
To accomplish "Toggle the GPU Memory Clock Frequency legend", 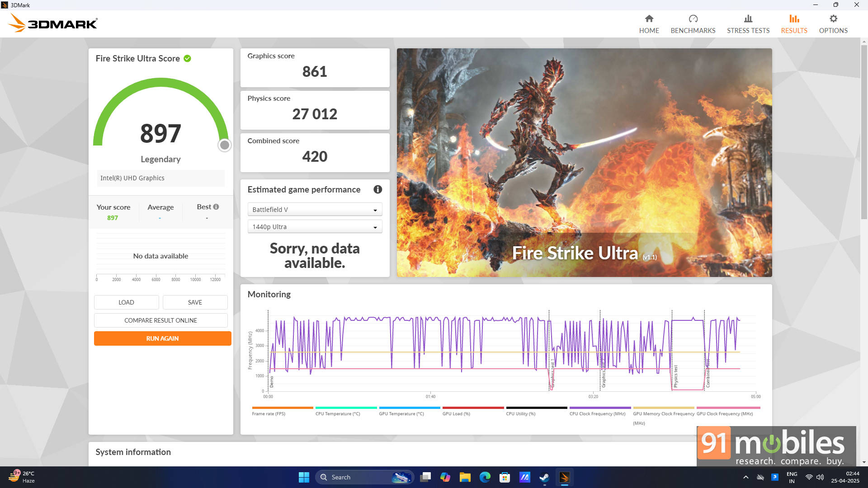I will (x=663, y=416).
